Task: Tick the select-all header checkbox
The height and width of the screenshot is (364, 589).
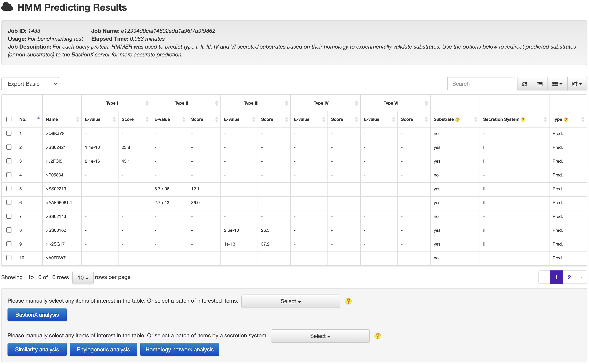Action: point(9,119)
